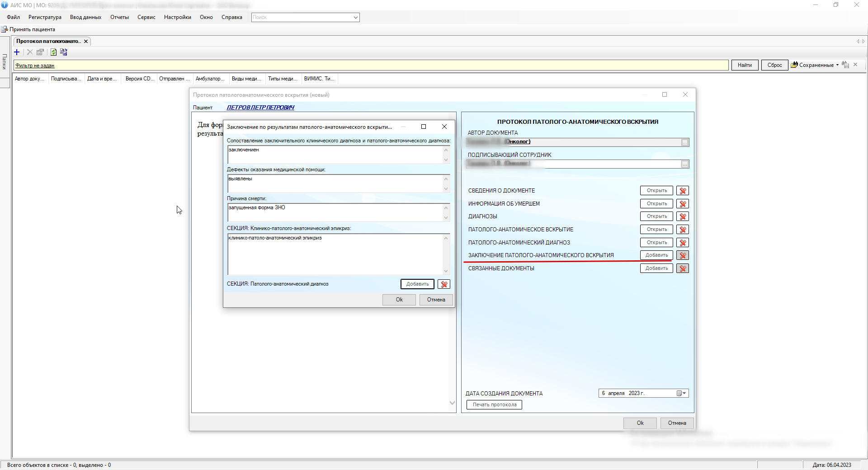Clear ИНФОРМАЦИЯ ОБ УМЕРШЕМ with red X

click(683, 204)
